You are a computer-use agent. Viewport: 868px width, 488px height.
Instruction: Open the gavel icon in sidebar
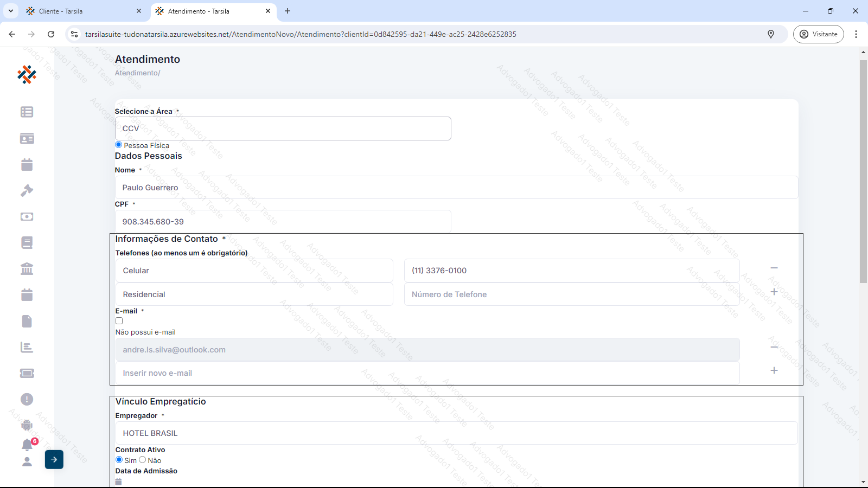pos(27,191)
